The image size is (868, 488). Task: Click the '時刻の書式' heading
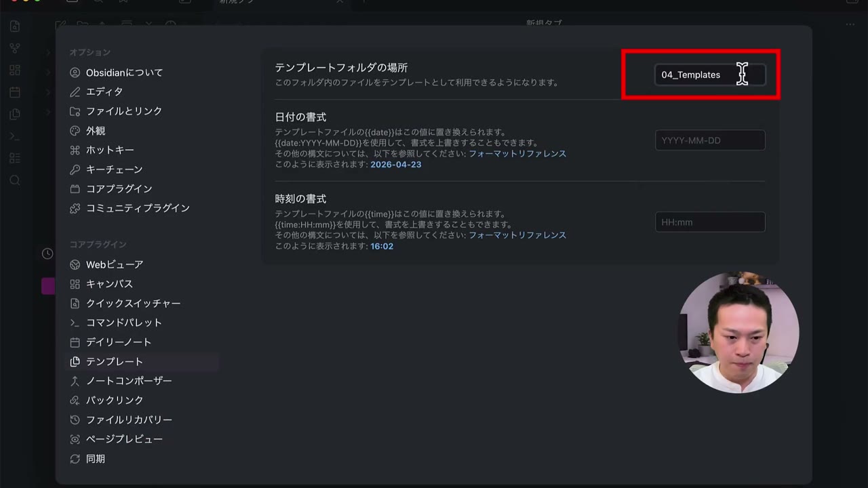pos(300,199)
